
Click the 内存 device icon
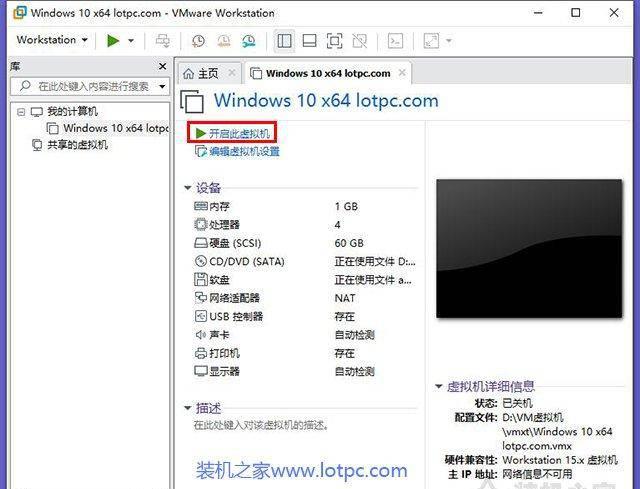201,206
